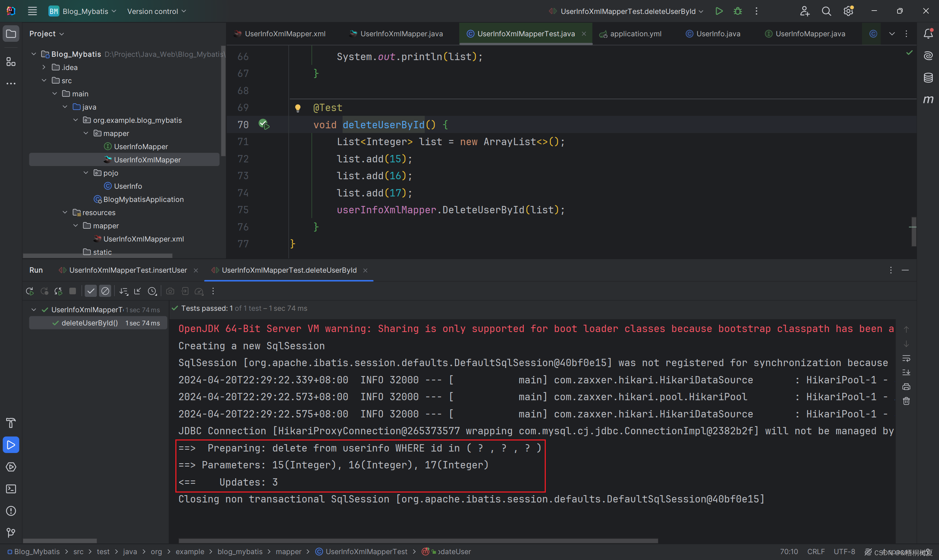Toggle Show Ignored tests
939x560 pixels.
tap(105, 291)
